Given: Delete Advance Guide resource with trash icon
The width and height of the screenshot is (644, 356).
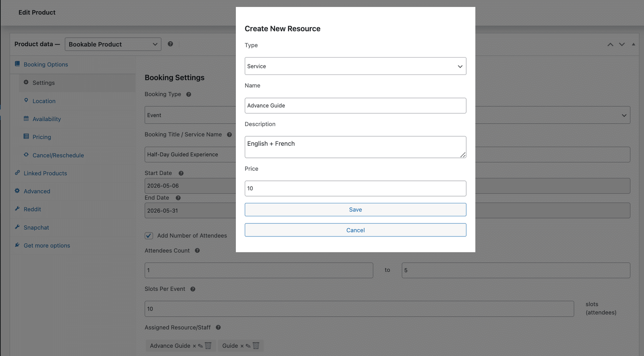Looking at the screenshot, I should tap(208, 346).
